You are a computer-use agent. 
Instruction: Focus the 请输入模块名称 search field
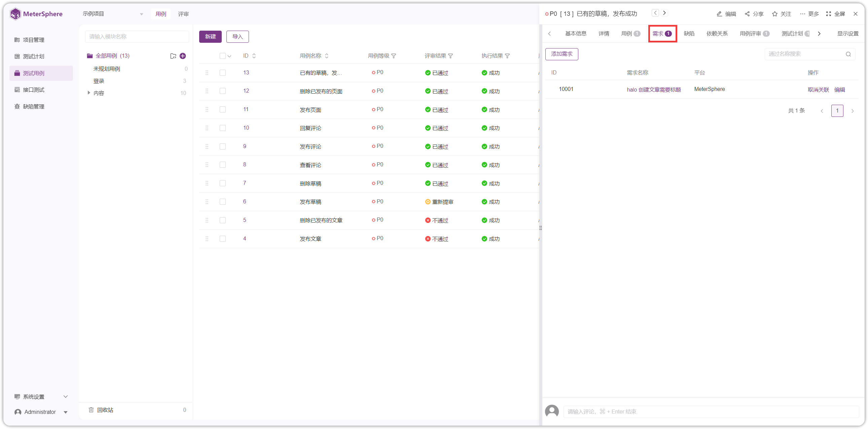coord(137,37)
